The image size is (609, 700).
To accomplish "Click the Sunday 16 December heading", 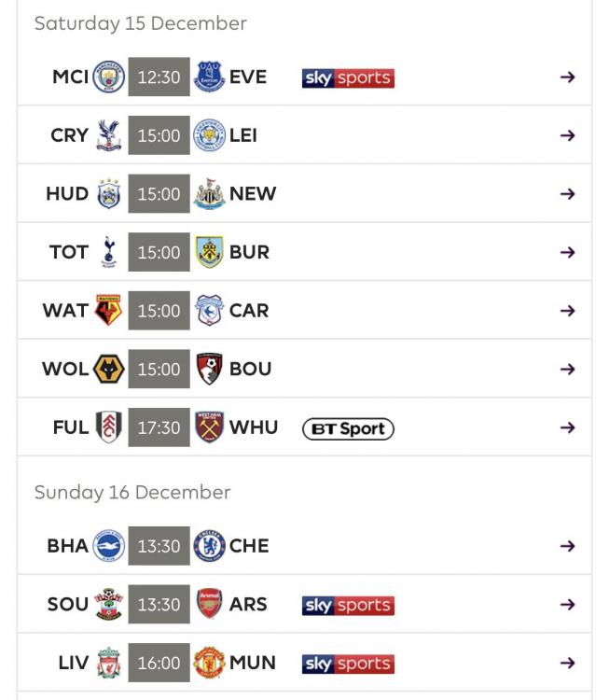I will pos(132,492).
